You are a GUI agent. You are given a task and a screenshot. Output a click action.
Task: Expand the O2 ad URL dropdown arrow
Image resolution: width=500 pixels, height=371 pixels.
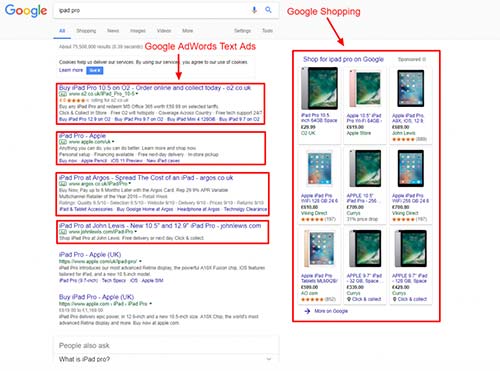[137, 94]
